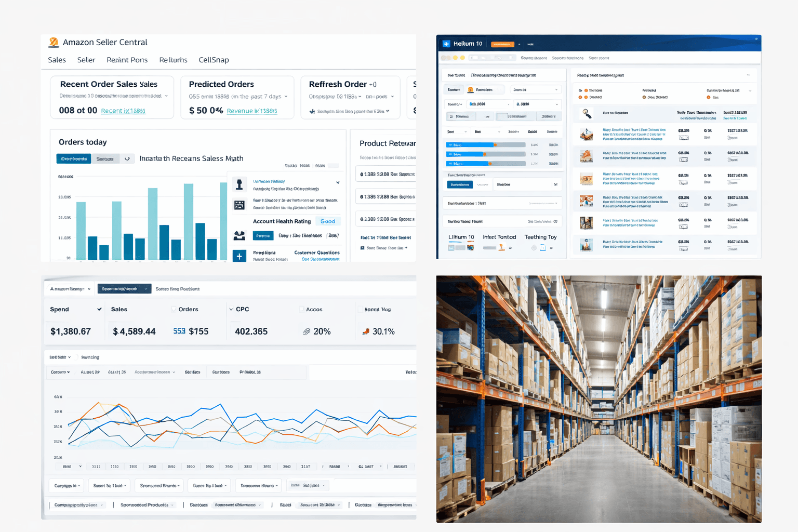This screenshot has width=798, height=532.
Task: Open the 'past 7 days' dropdown in Predicted Orders
Action: click(x=286, y=97)
